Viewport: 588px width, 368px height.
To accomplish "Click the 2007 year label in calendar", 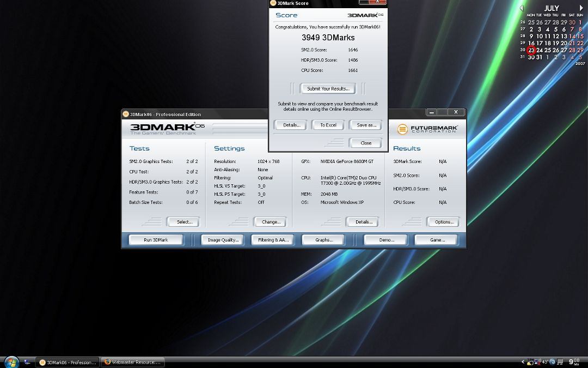I will tap(580, 63).
